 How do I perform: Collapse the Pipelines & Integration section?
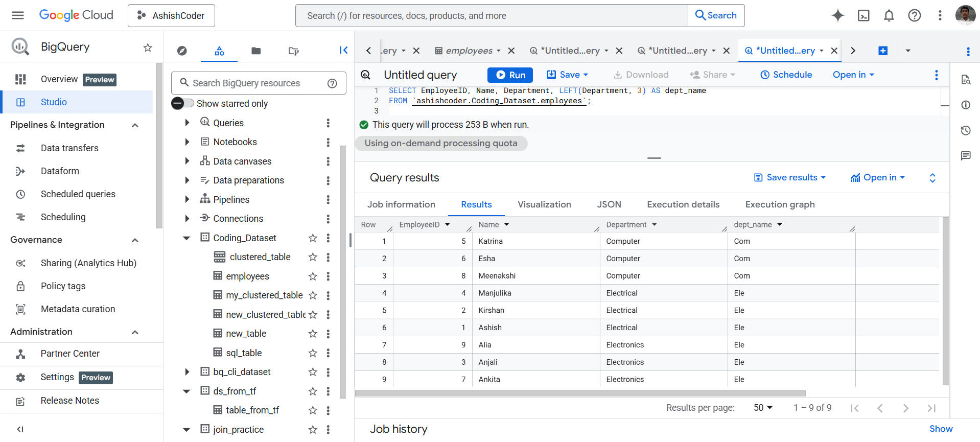point(135,125)
